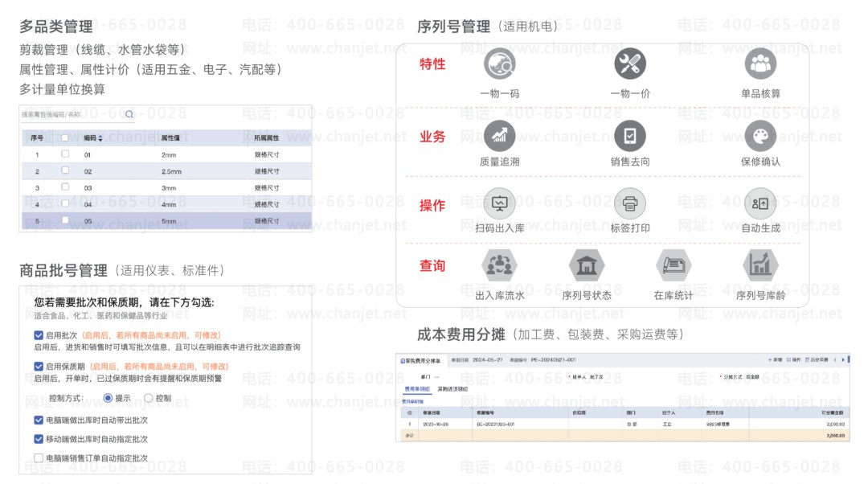
Task: Check the row 04 4mm checkbox
Action: click(65, 203)
